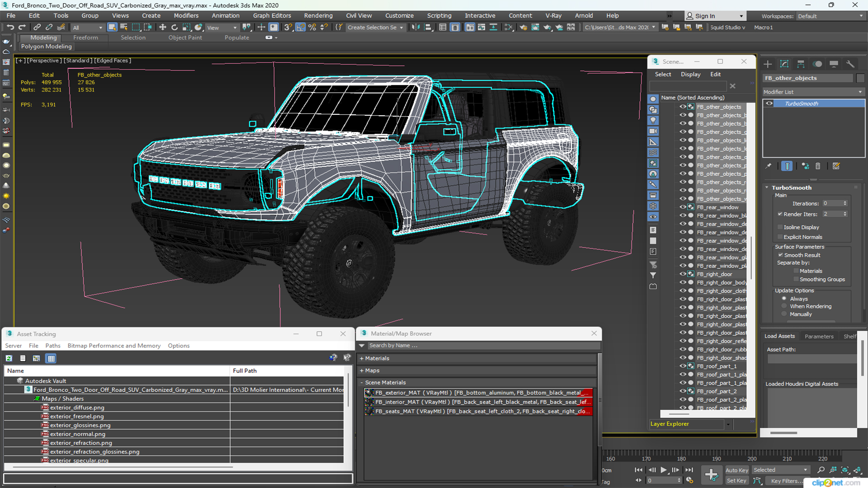Click the Auto Key button
Viewport: 868px width, 488px height.
[737, 470]
